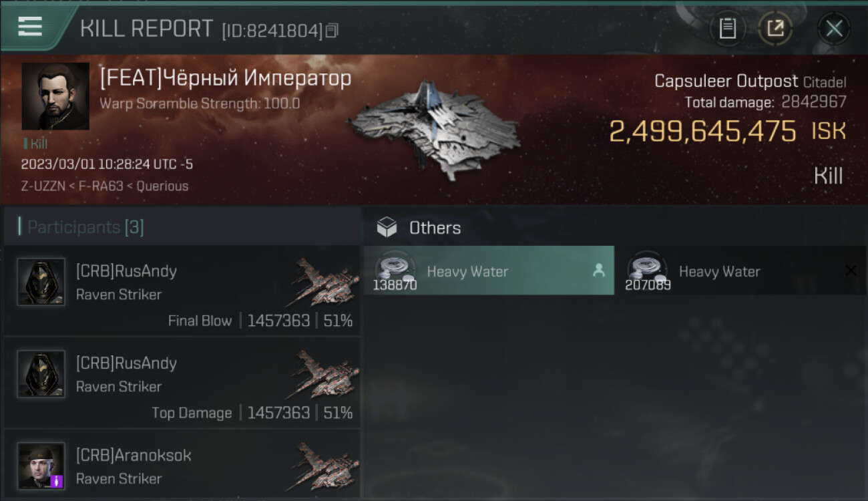Screen dimensions: 868x501
Task: Click the [FEAT]Чёрный Император name
Action: pos(226,78)
